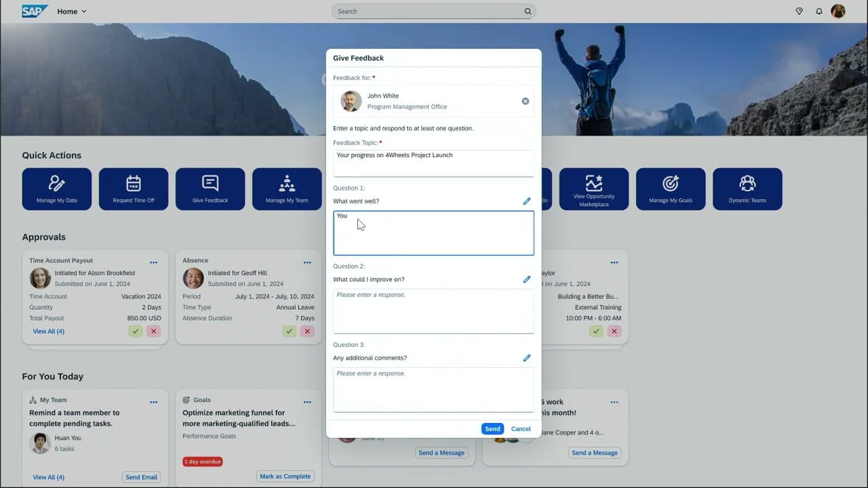Open the Manage My Team quick action
The image size is (868, 488).
(x=287, y=189)
